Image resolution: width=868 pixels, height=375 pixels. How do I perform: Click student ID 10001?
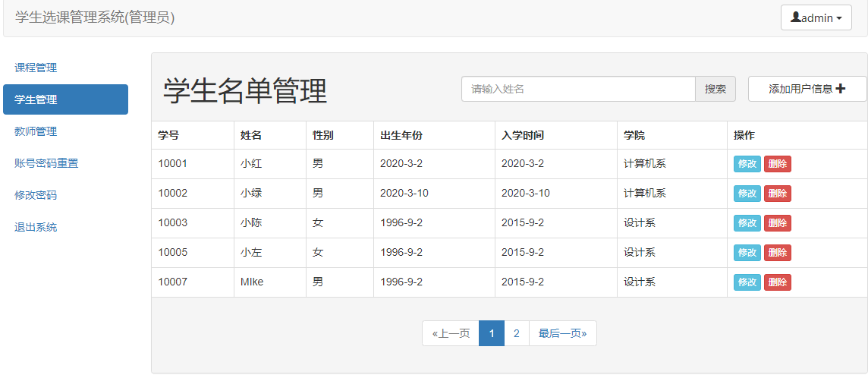173,164
